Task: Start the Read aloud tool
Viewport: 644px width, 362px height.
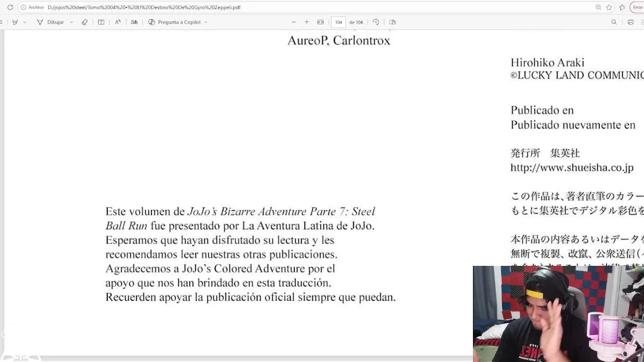Action: [118, 22]
